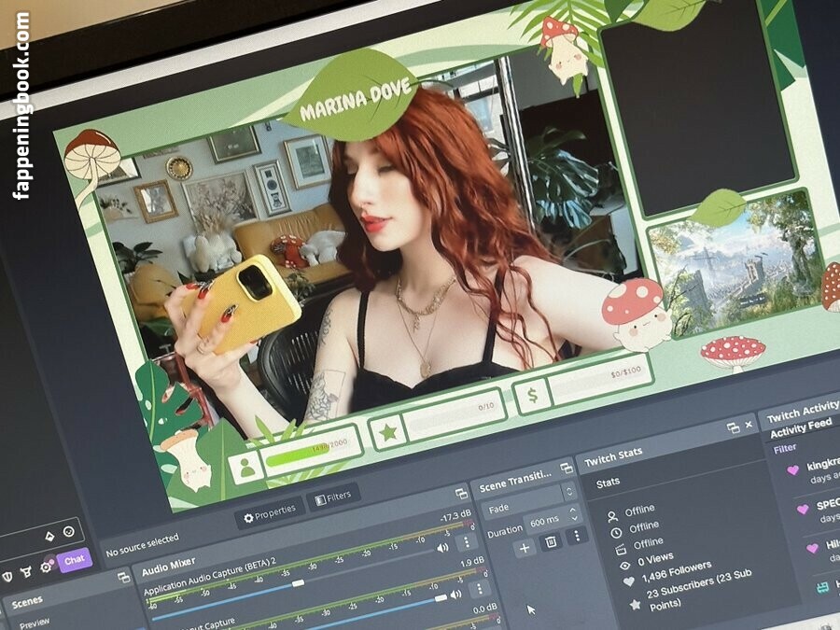Click the shield icon left of Chat

point(7,575)
